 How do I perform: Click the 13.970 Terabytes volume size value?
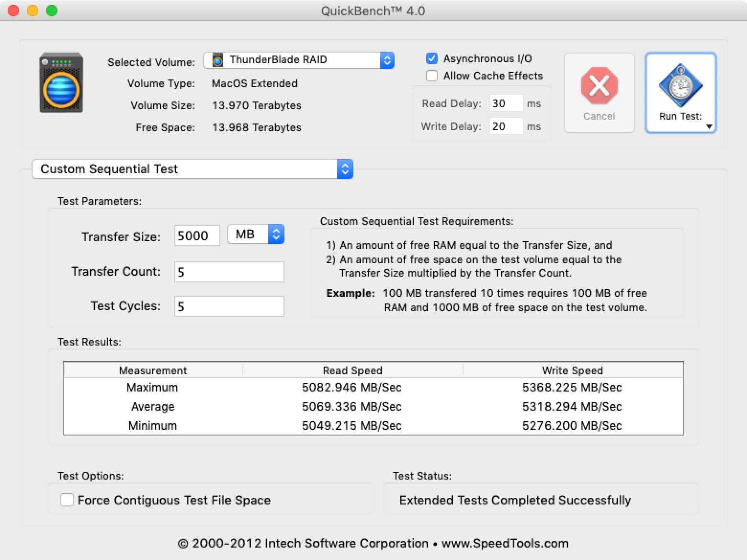click(x=257, y=105)
